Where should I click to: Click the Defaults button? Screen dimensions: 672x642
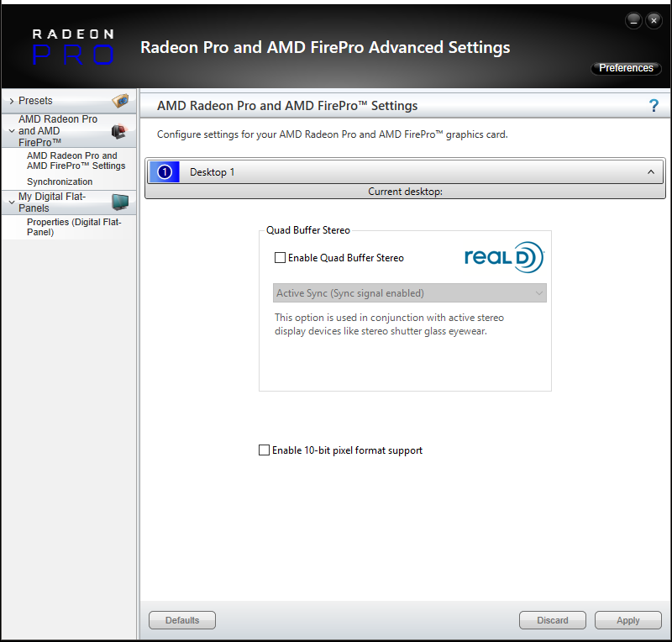click(182, 620)
